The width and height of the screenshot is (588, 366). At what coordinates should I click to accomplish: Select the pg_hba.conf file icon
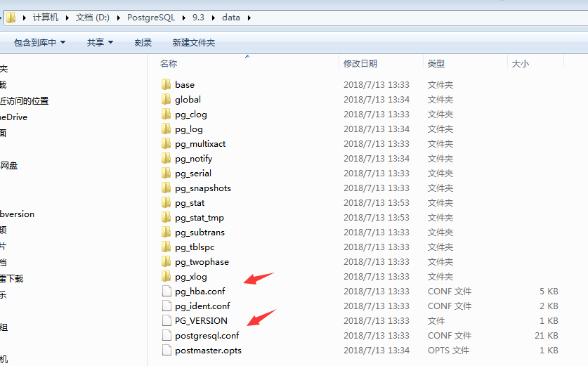point(166,291)
